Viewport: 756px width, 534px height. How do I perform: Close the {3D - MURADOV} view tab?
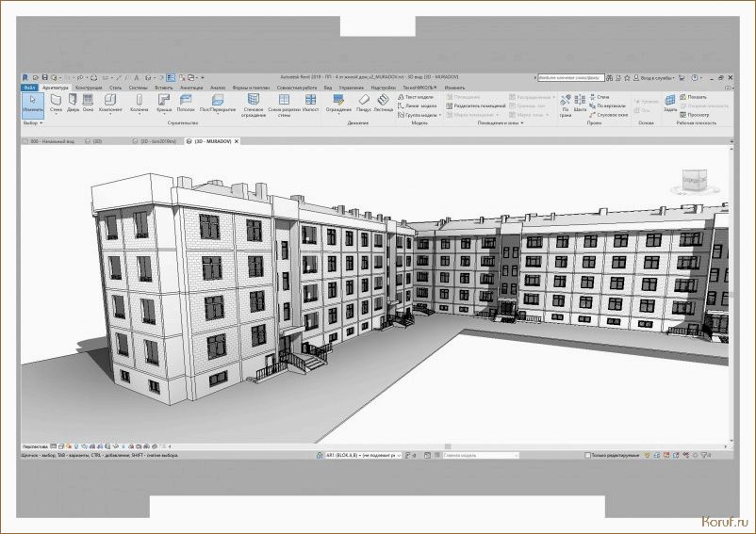(x=237, y=141)
